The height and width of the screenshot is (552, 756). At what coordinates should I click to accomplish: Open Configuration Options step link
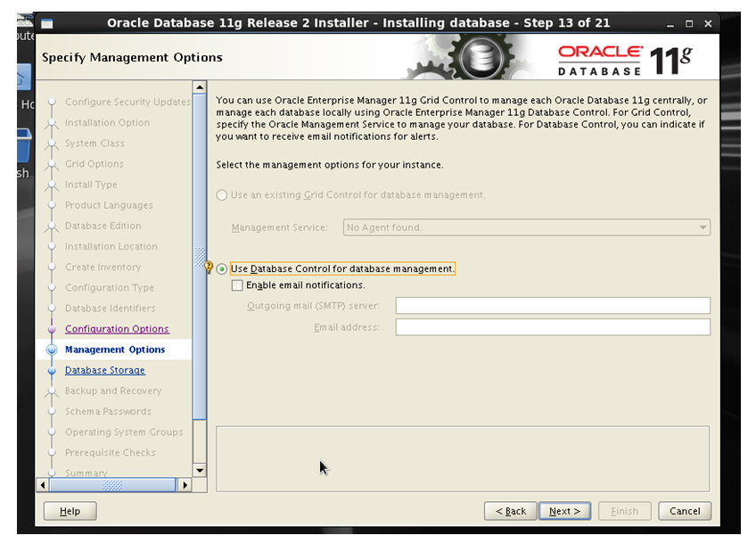[117, 329]
